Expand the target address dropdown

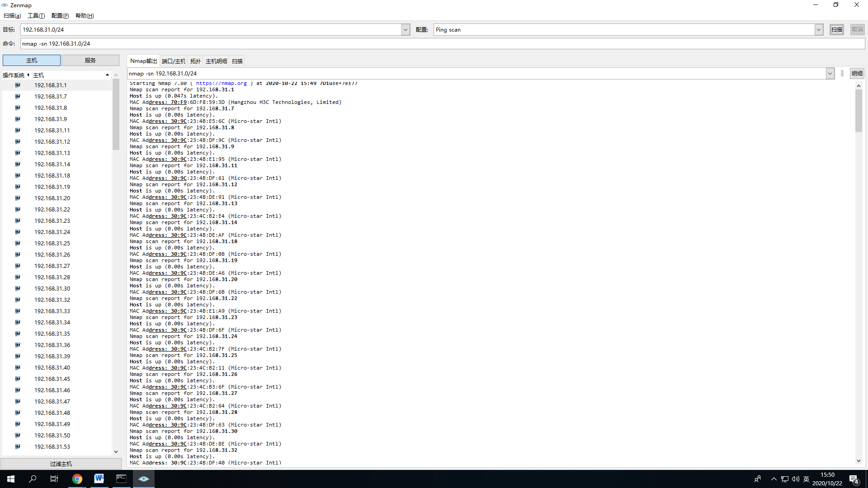click(x=406, y=30)
